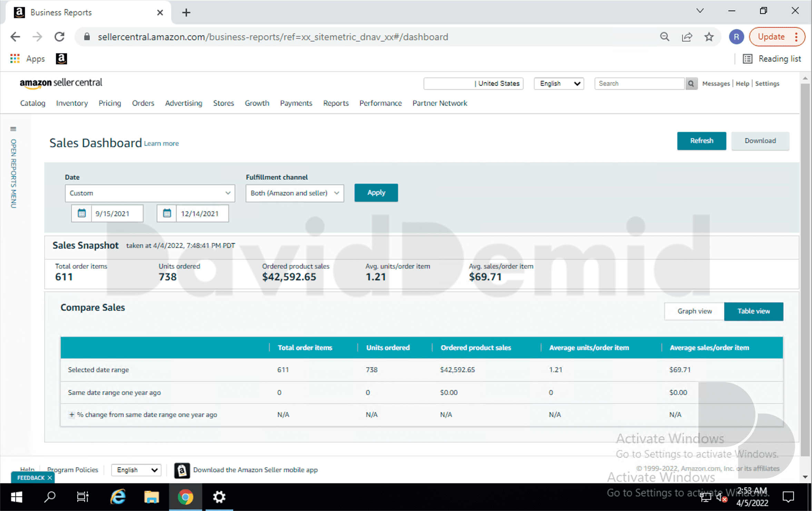The height and width of the screenshot is (511, 812).
Task: Open File Explorer from the taskbar
Action: (151, 497)
